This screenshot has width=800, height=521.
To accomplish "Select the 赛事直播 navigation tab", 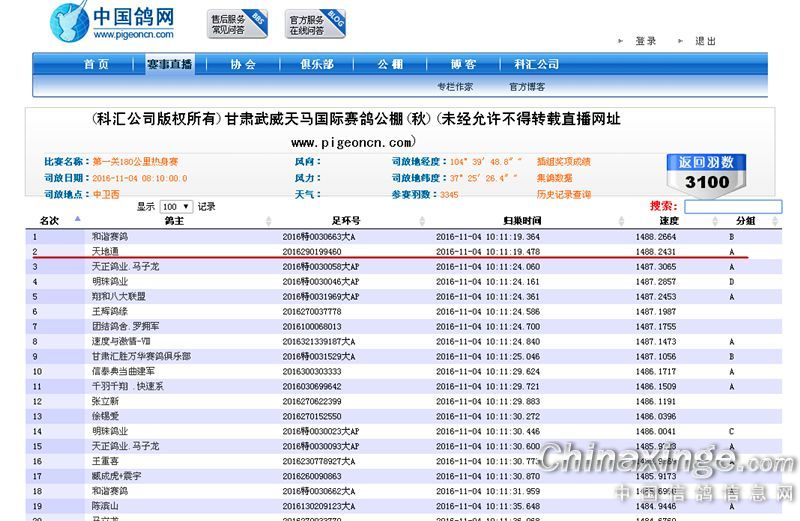I will [169, 64].
